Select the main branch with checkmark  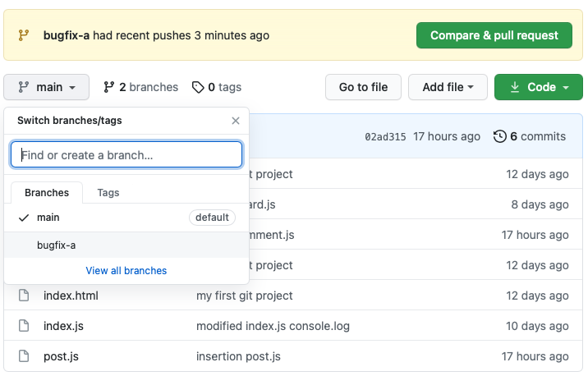(48, 218)
